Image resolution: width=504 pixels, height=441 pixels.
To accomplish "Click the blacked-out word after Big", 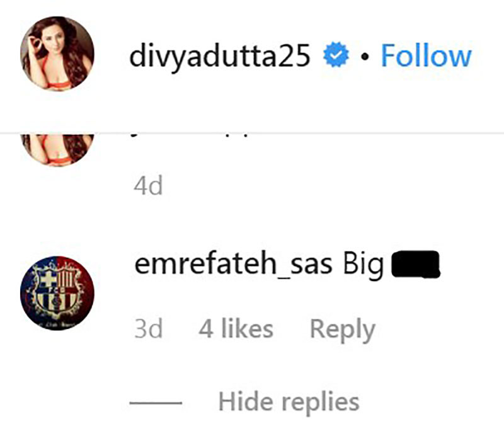I will click(415, 264).
